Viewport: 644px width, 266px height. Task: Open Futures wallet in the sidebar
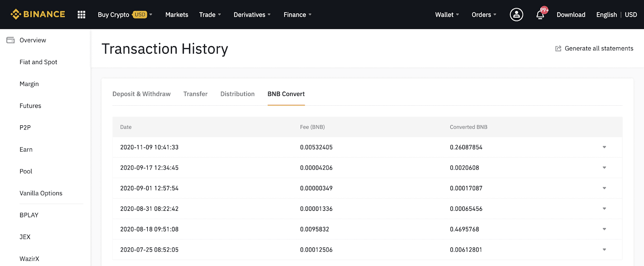tap(30, 106)
